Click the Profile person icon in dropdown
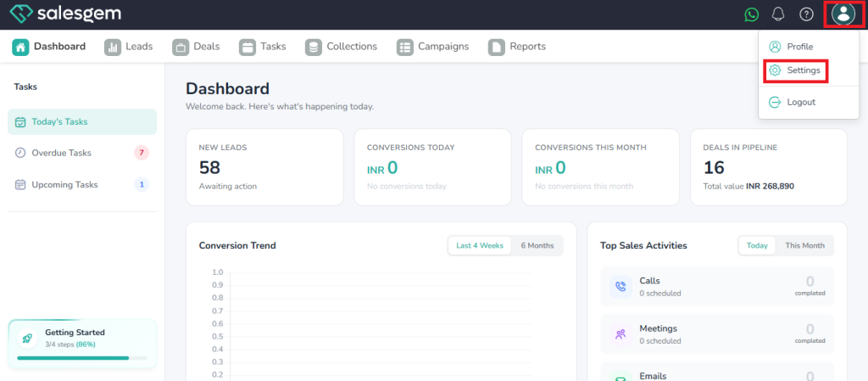 coord(775,47)
